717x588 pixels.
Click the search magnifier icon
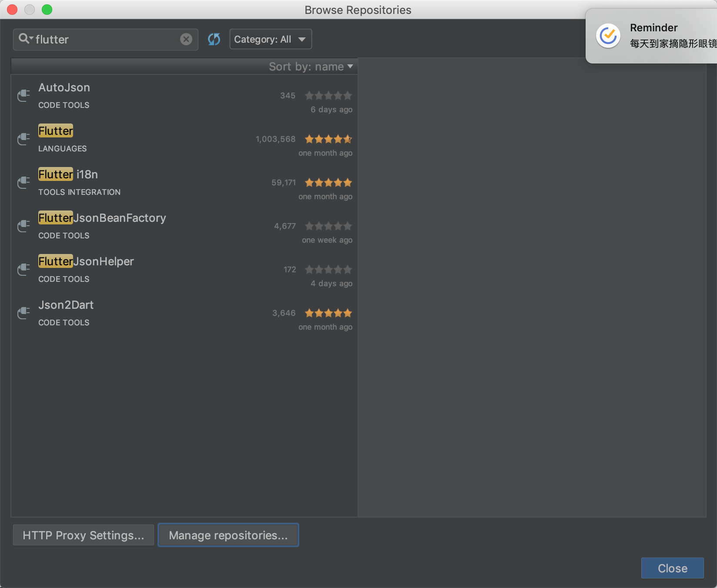point(25,39)
